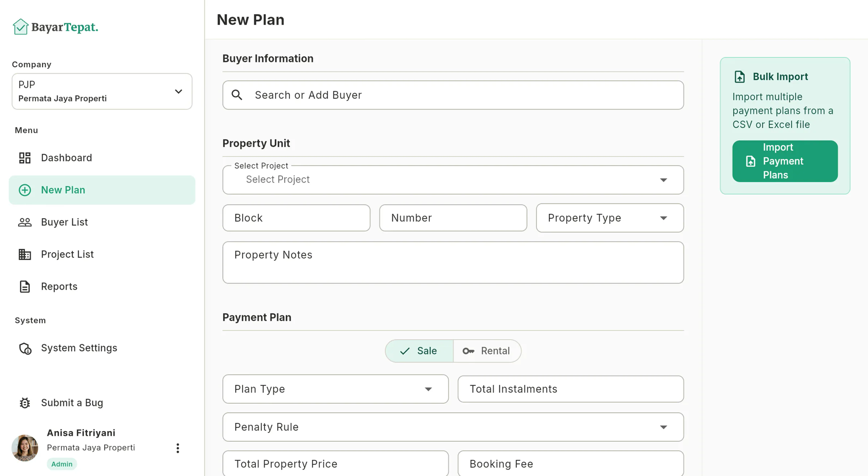Image resolution: width=868 pixels, height=476 pixels.
Task: Click the Reports document icon
Action: point(25,287)
